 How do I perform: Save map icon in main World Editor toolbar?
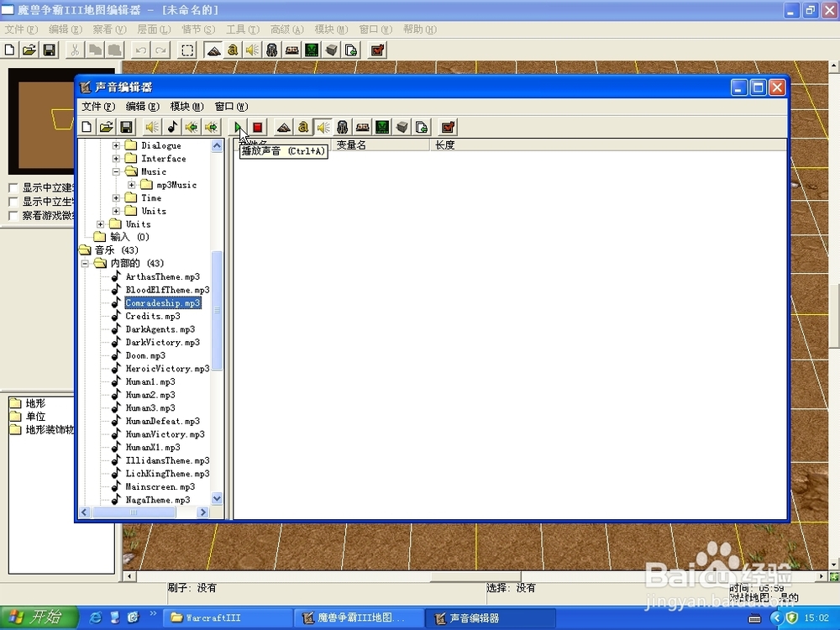tap(50, 50)
